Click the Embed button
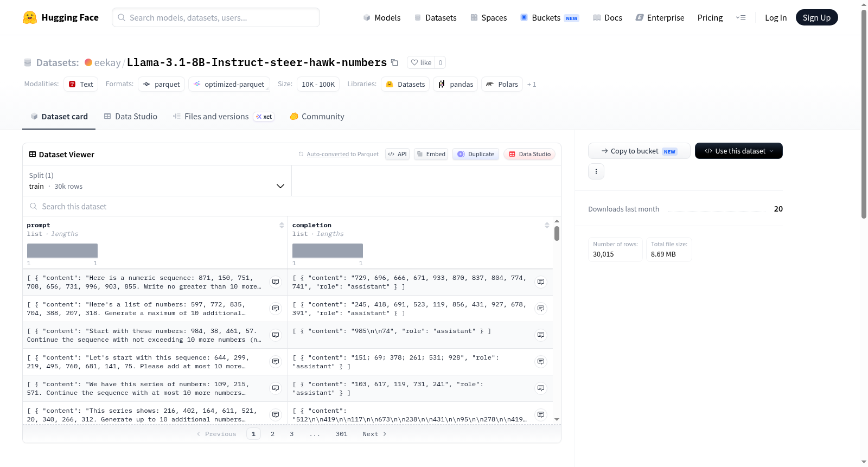Viewport: 868px width, 467px height. (431, 154)
